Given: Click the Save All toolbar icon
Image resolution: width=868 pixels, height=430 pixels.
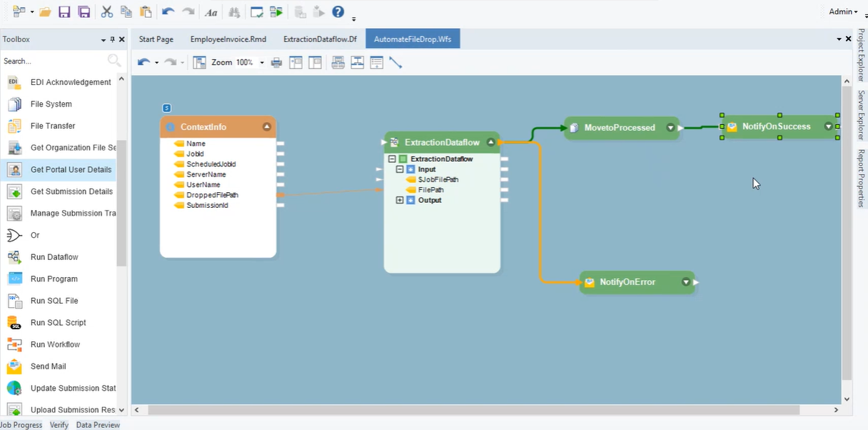Looking at the screenshot, I should click(x=84, y=12).
